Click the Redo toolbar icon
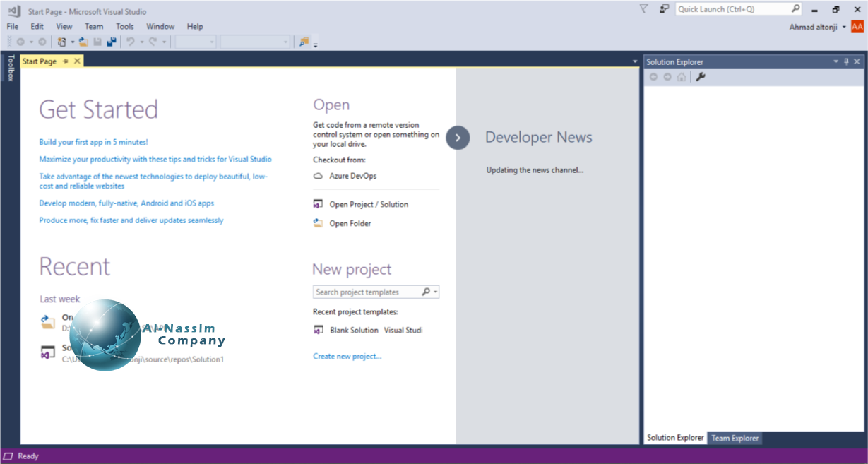Screen dimensions: 868x464 tap(153, 42)
